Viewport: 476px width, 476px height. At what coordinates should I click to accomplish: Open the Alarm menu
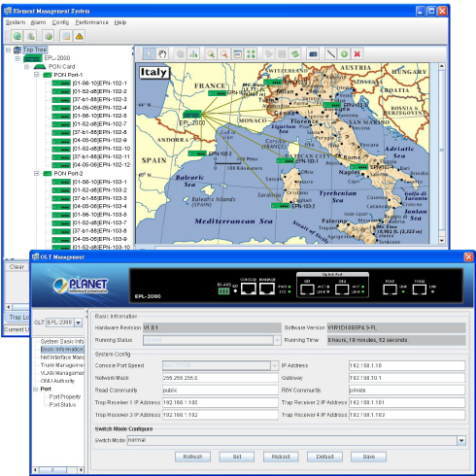tap(38, 22)
